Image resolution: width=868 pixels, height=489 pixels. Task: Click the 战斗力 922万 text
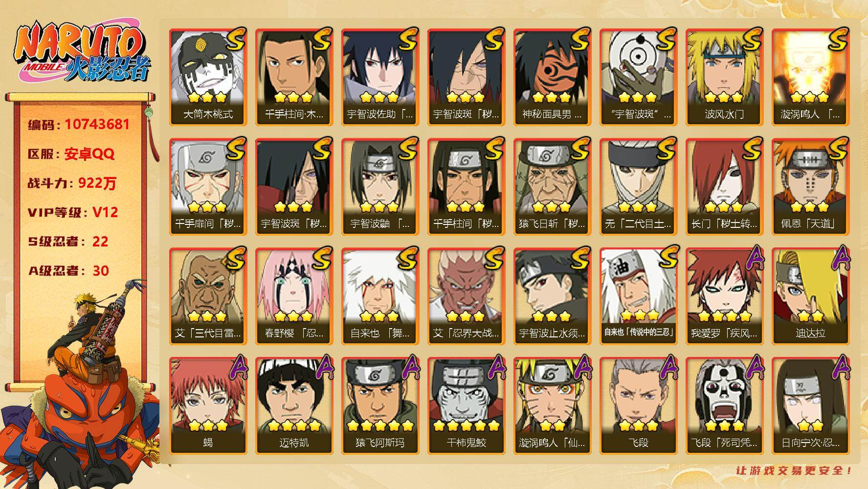(x=72, y=183)
